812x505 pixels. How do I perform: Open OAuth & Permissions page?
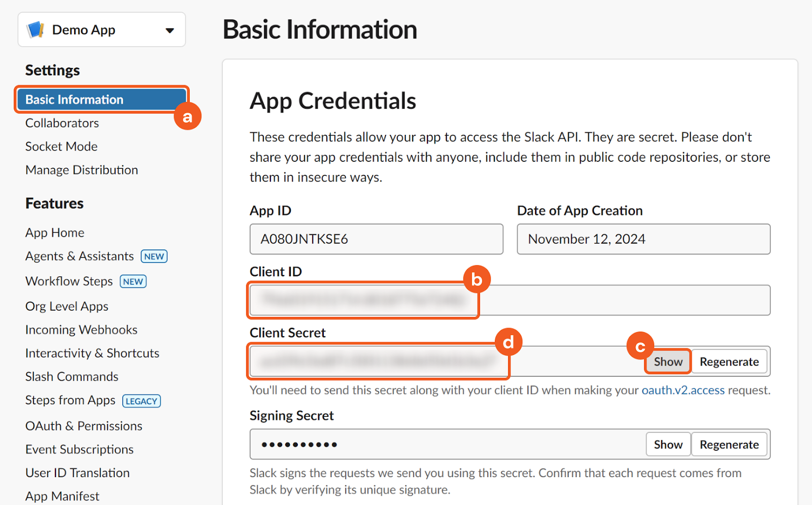pyautogui.click(x=84, y=426)
